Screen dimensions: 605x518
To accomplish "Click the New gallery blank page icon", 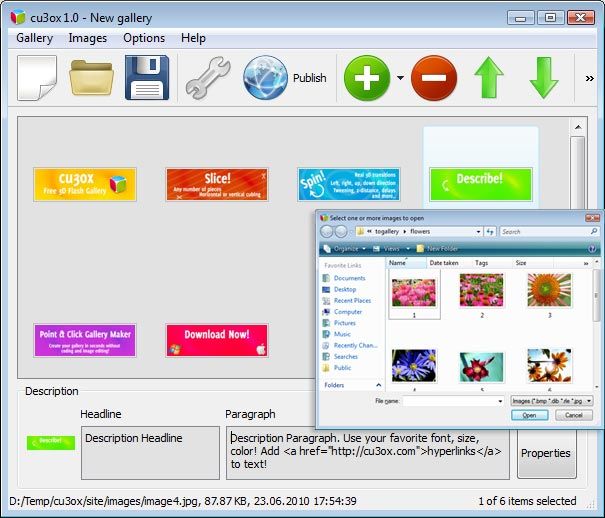I will click(x=37, y=78).
